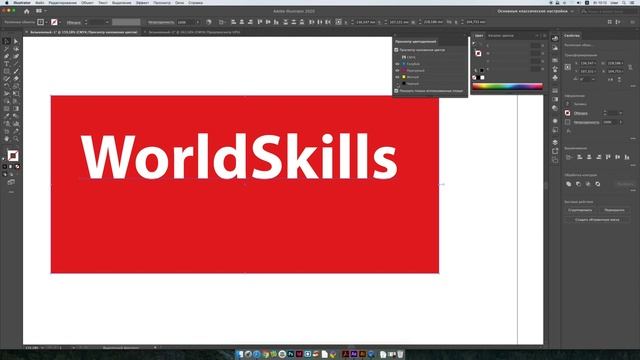640x360 pixels.
Task: Open Finder from the Dock
Action: tap(240, 354)
